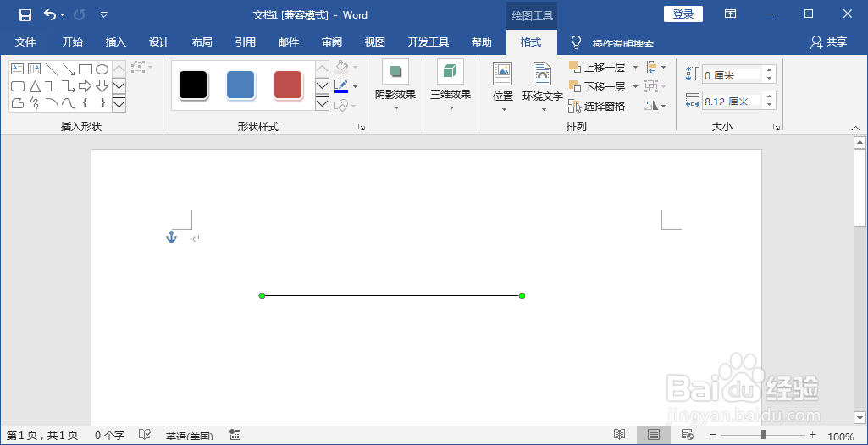Click the Share button

(829, 42)
